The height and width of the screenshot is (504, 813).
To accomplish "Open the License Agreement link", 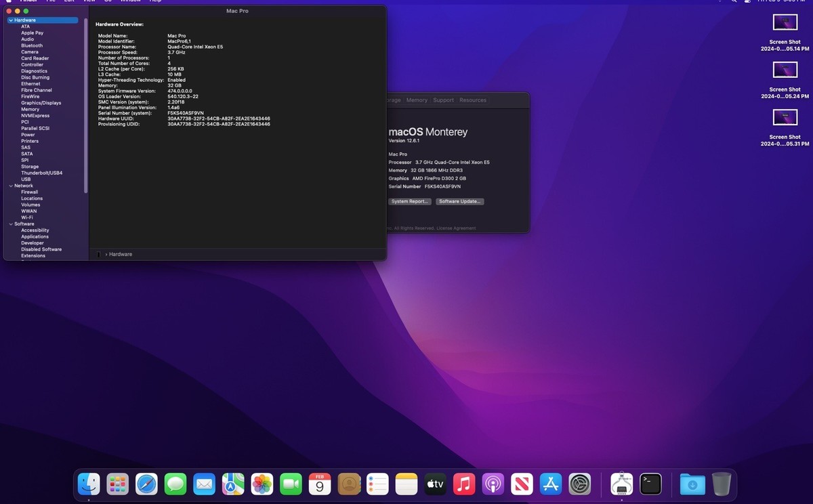I will tap(456, 228).
